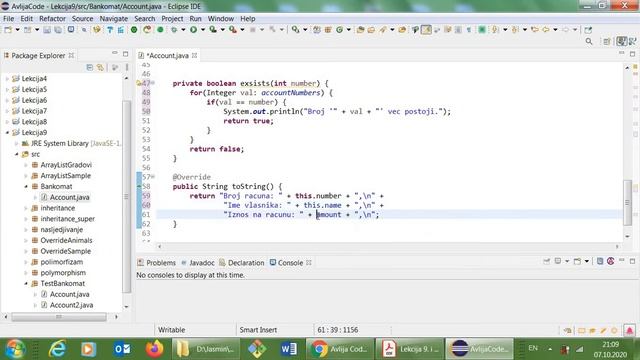This screenshot has width=640, height=360.
Task: Click the Save toolbar icon
Action: point(47,30)
